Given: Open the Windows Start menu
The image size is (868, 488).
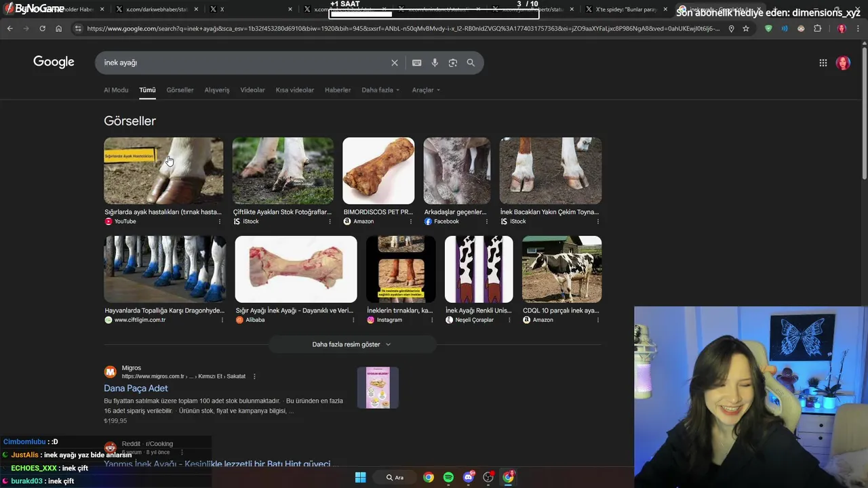Looking at the screenshot, I should click(361, 477).
